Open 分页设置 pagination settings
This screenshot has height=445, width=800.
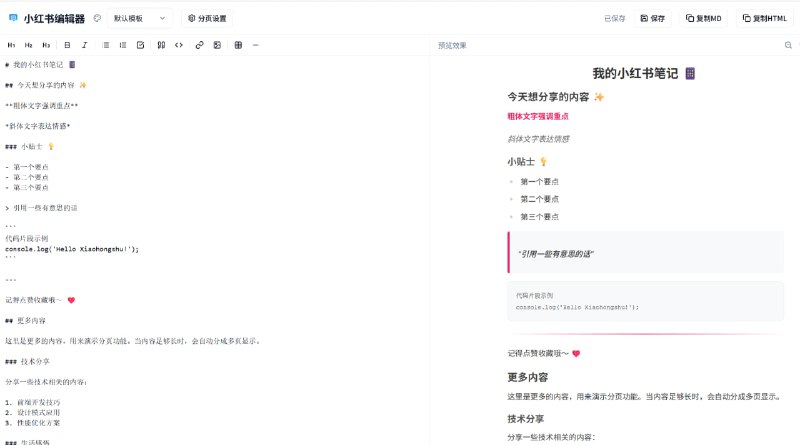click(207, 18)
